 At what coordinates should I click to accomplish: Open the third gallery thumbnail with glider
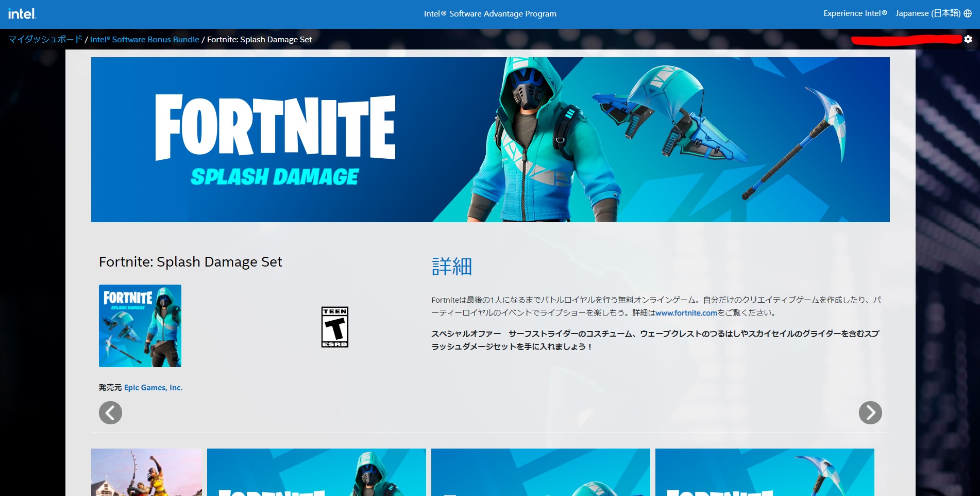[540, 472]
